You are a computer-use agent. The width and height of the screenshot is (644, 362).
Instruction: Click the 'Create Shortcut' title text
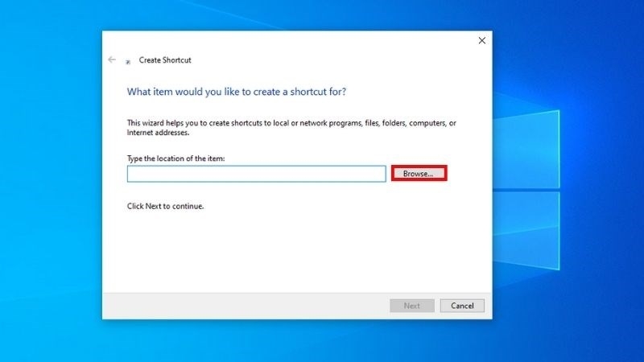(x=165, y=60)
